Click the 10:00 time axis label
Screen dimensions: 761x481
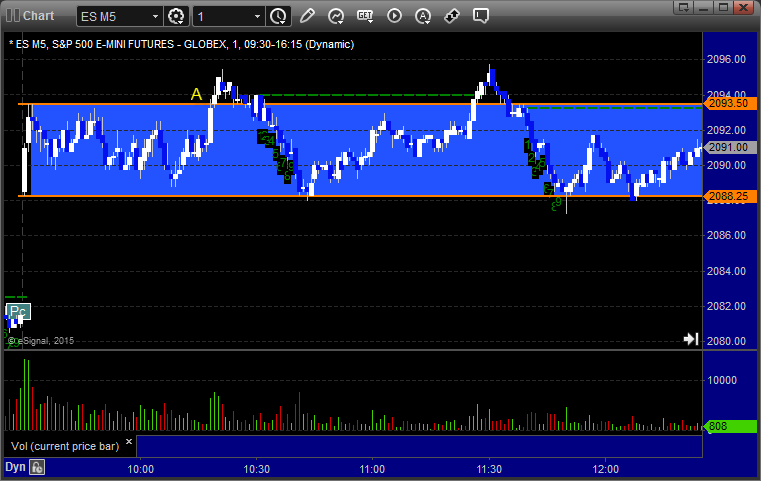coord(140,469)
